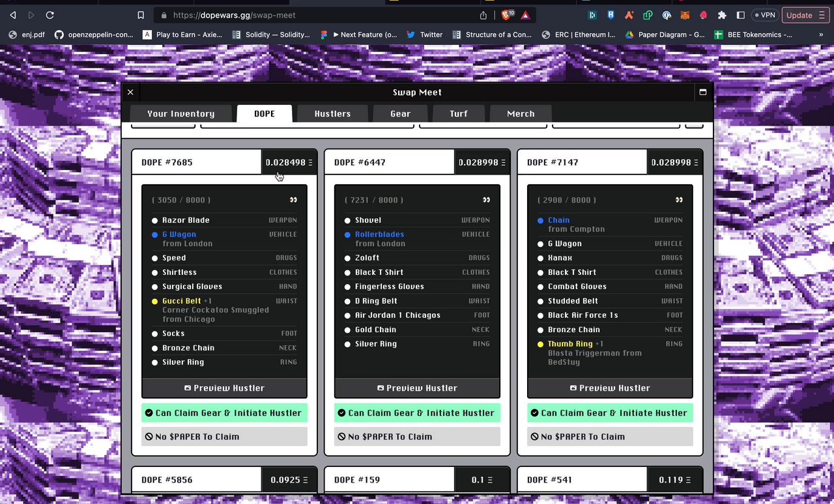Go to the Merch tab
This screenshot has width=834, height=504.
[x=521, y=113]
